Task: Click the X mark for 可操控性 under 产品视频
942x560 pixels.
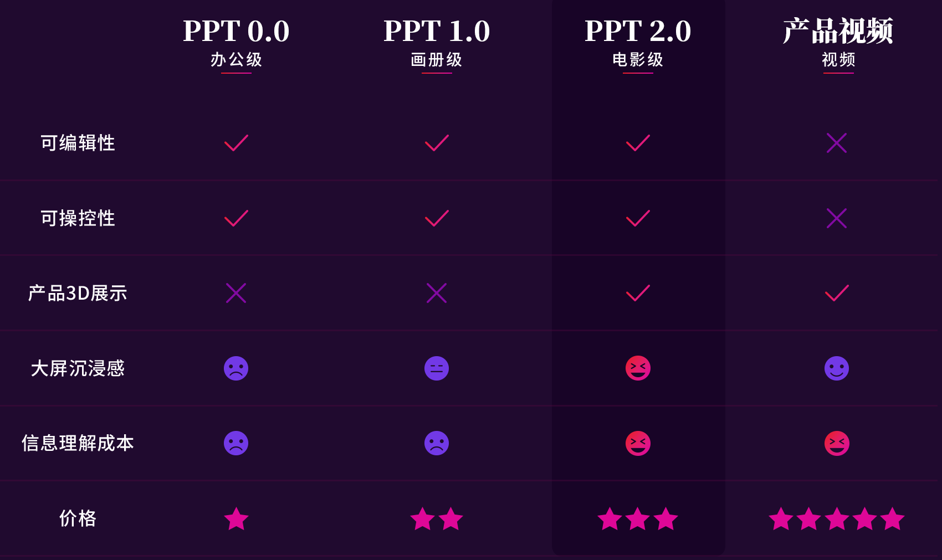Action: (x=837, y=218)
